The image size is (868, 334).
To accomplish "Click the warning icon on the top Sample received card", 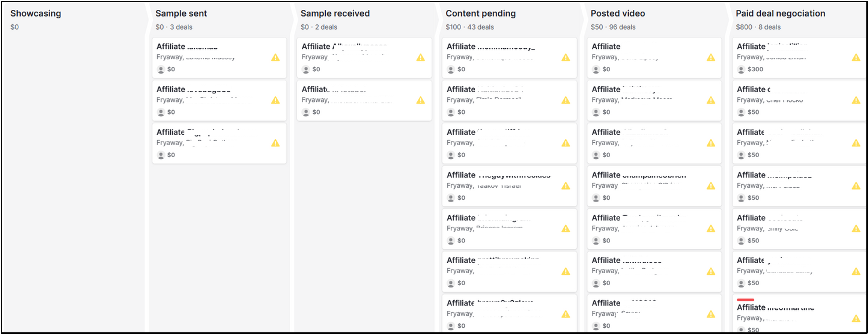I will click(421, 58).
